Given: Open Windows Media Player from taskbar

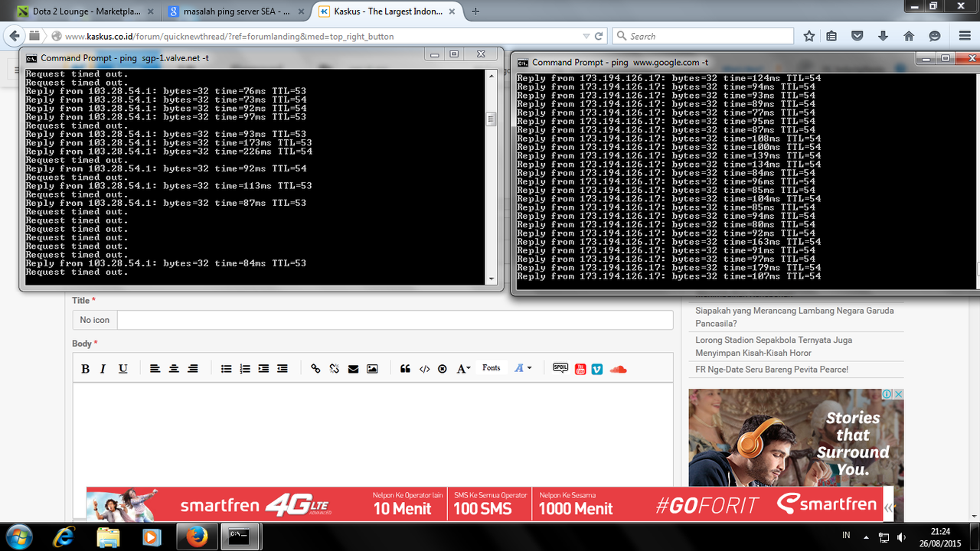Looking at the screenshot, I should tap(152, 536).
